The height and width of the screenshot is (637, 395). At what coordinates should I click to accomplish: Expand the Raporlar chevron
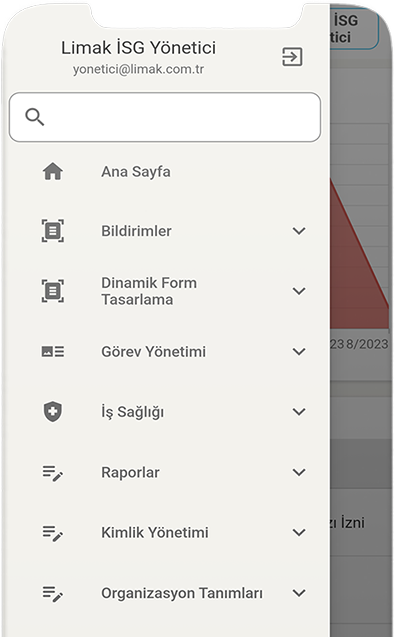pyautogui.click(x=299, y=472)
